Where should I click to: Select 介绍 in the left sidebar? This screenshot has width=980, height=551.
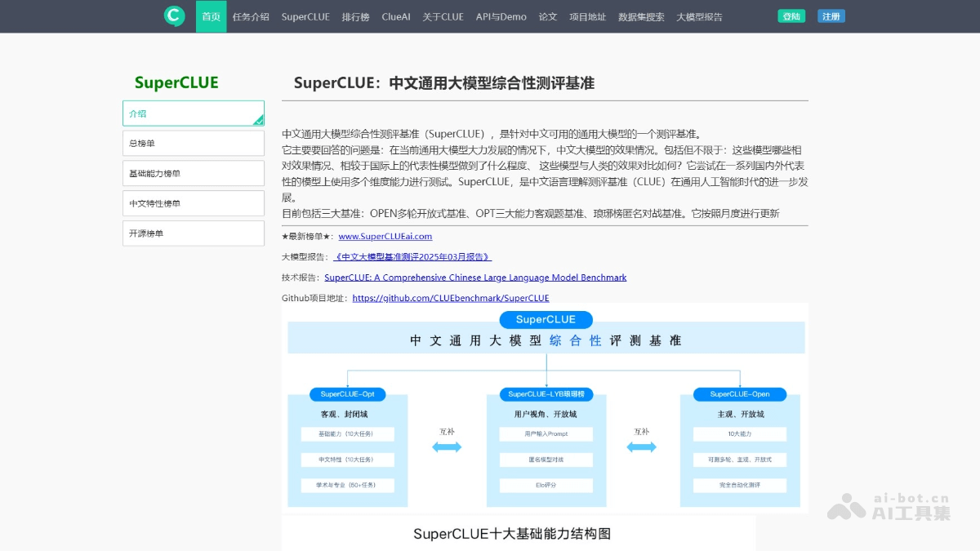(193, 113)
